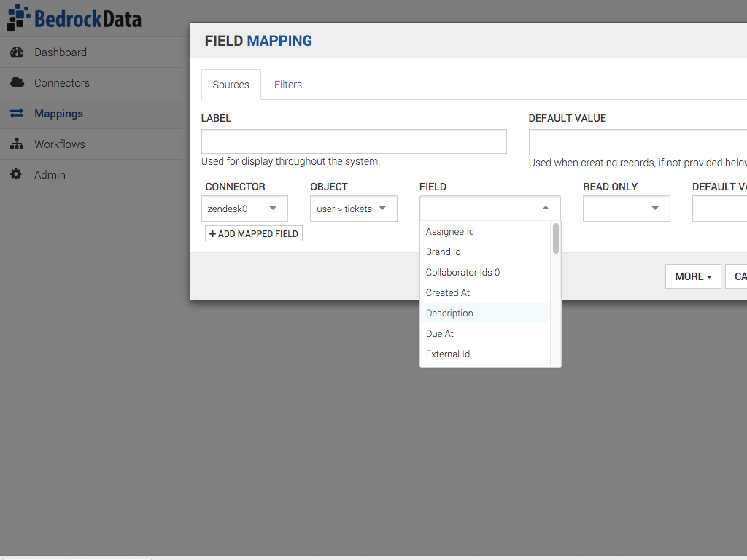Choose Description from the field list
This screenshot has height=560, width=747.
(449, 314)
